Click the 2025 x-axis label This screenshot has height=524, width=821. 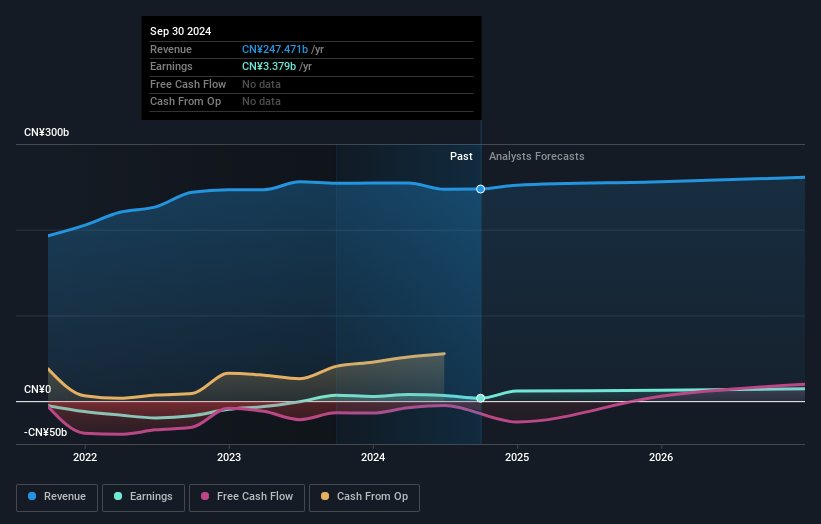click(517, 457)
